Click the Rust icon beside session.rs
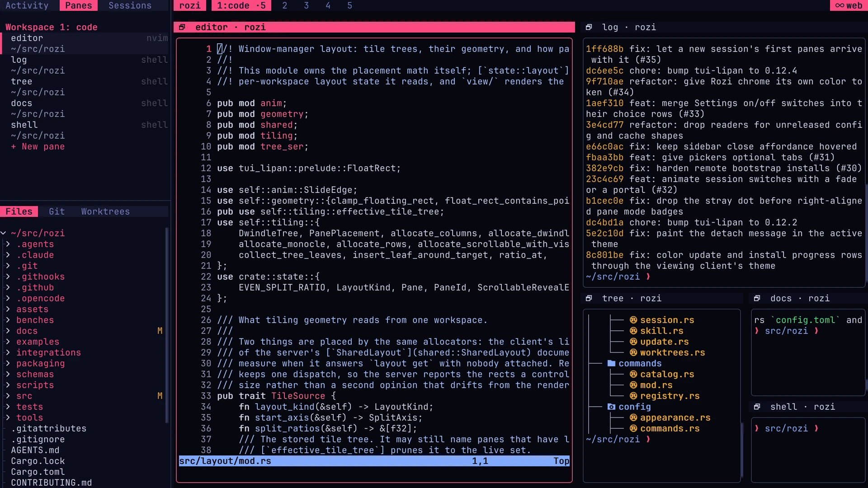Image resolution: width=868 pixels, height=488 pixels. click(x=633, y=320)
